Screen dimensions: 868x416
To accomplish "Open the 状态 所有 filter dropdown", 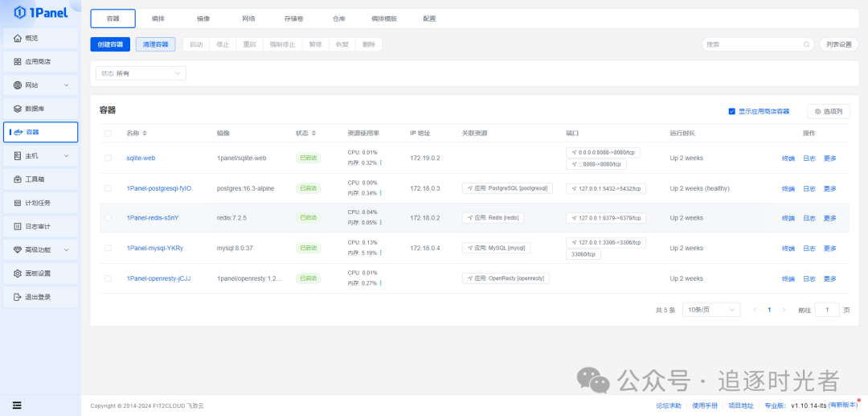I will pyautogui.click(x=141, y=73).
